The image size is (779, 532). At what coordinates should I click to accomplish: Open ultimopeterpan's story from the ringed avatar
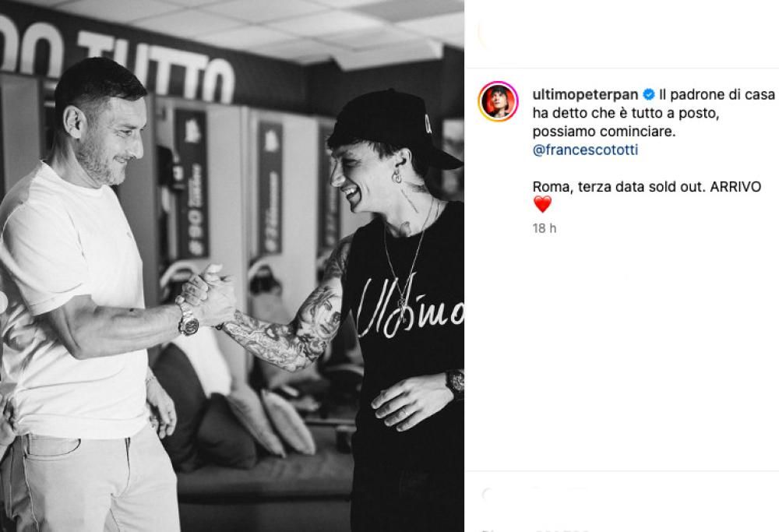(498, 101)
